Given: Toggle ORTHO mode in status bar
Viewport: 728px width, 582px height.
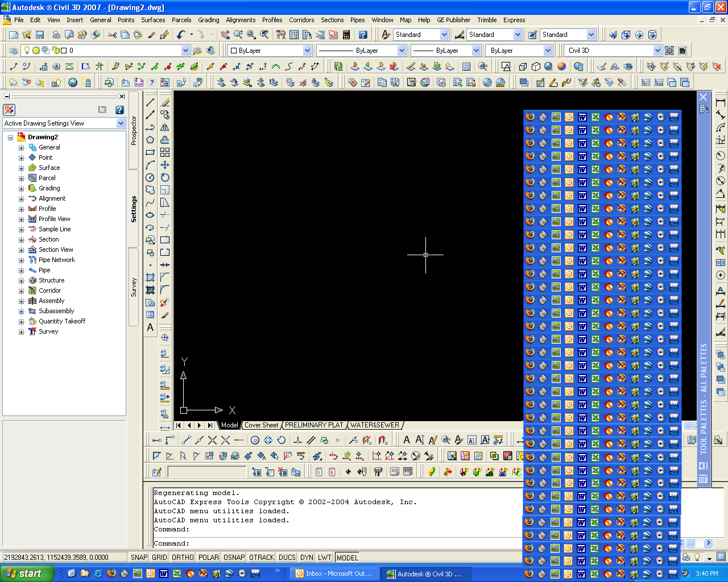Looking at the screenshot, I should (183, 558).
